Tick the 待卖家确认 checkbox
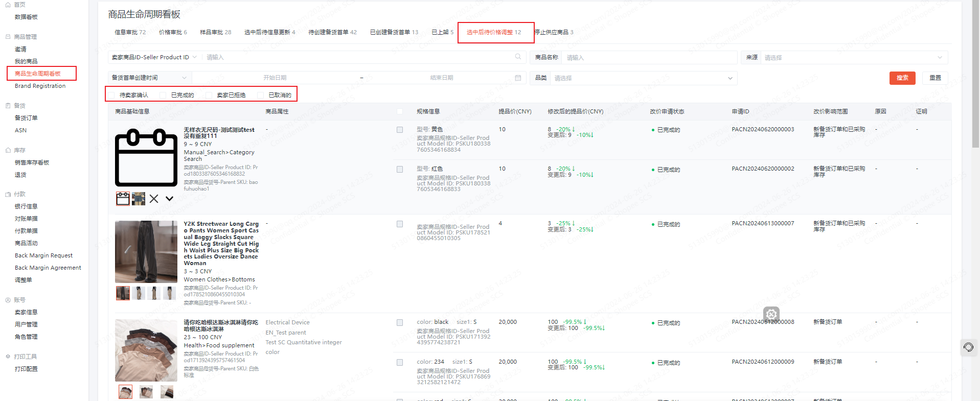Image resolution: width=980 pixels, height=401 pixels. click(x=111, y=95)
